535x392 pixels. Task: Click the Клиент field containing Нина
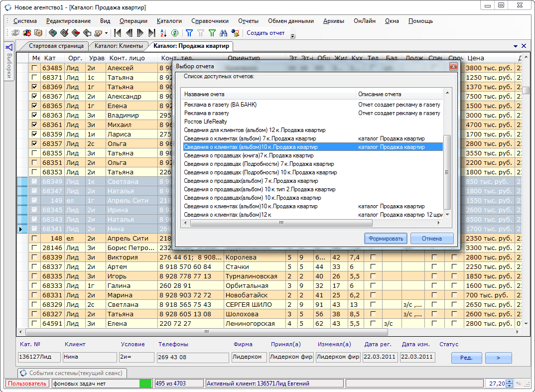(90, 357)
